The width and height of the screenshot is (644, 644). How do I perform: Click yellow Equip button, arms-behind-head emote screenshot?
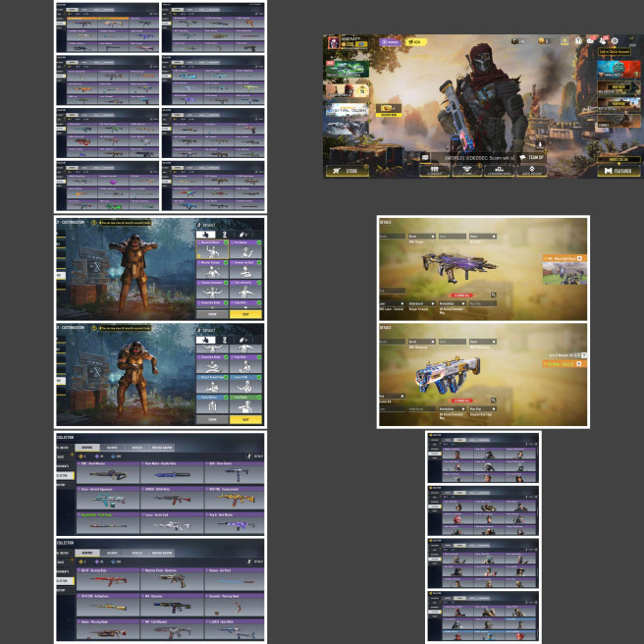pyautogui.click(x=245, y=314)
